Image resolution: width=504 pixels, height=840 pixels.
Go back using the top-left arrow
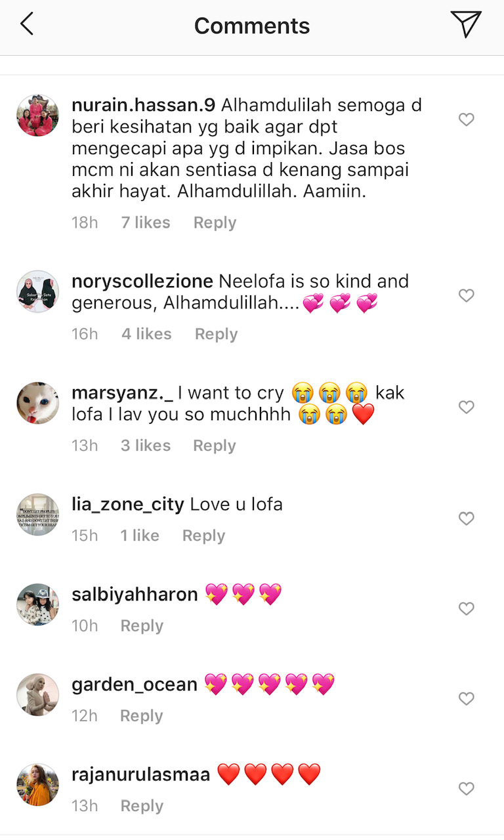(26, 24)
